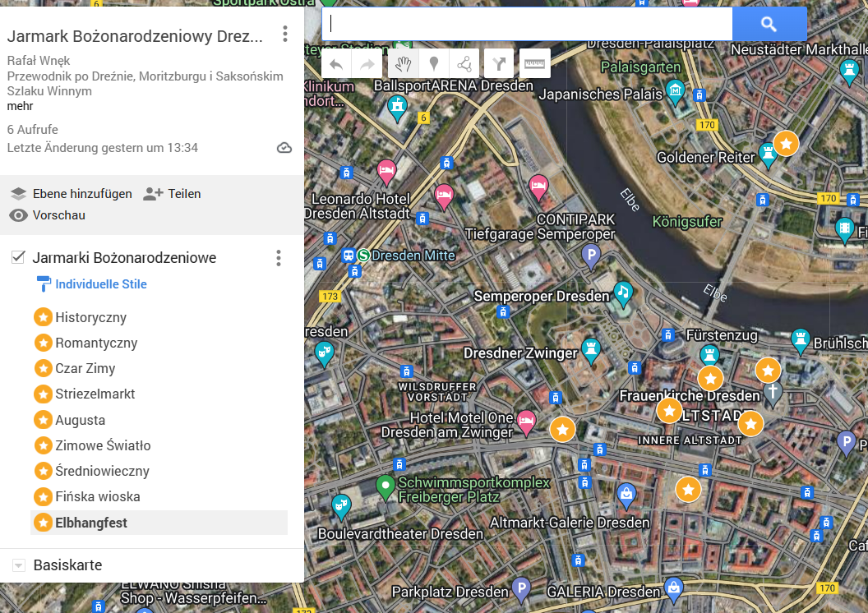868x613 pixels.
Task: Click the Leonardo Hotel Dresden Altstadt label
Action: pos(358,205)
